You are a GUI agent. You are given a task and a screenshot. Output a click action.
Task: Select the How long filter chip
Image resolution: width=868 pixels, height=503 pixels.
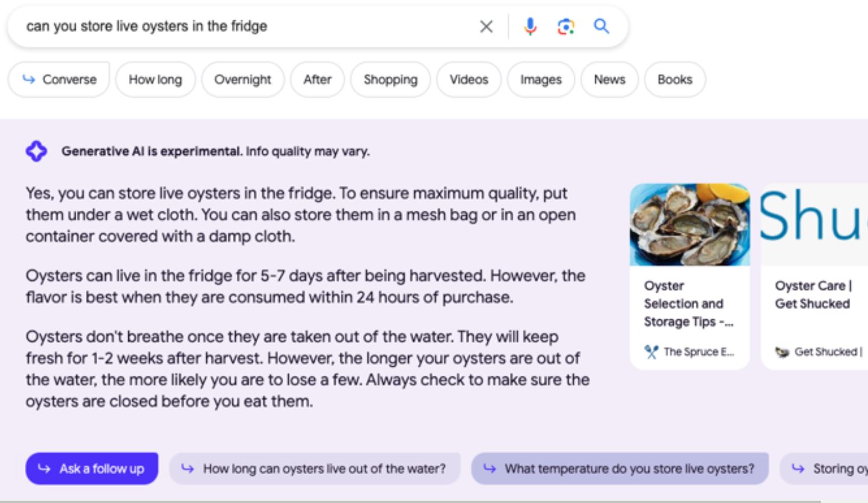click(x=155, y=80)
